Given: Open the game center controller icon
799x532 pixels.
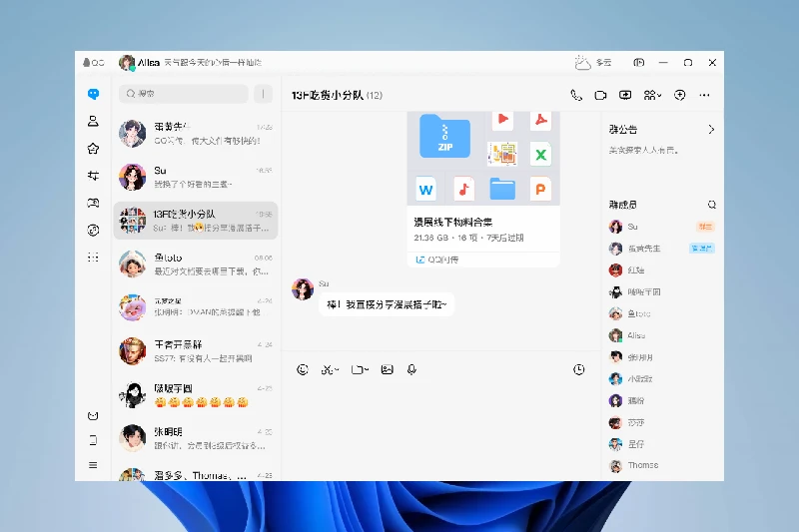Looking at the screenshot, I should [x=93, y=204].
